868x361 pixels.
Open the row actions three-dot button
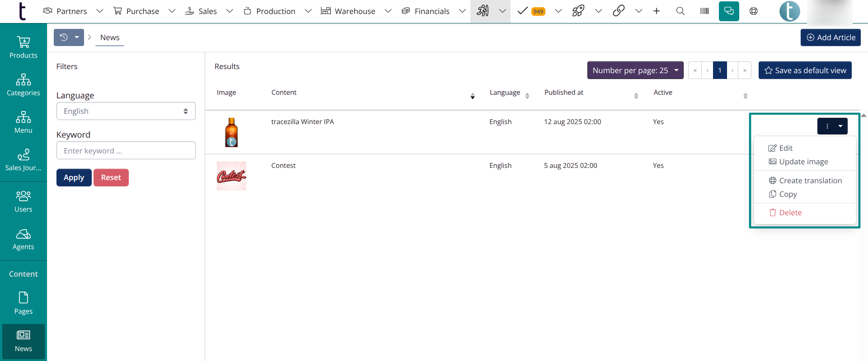[x=827, y=126]
